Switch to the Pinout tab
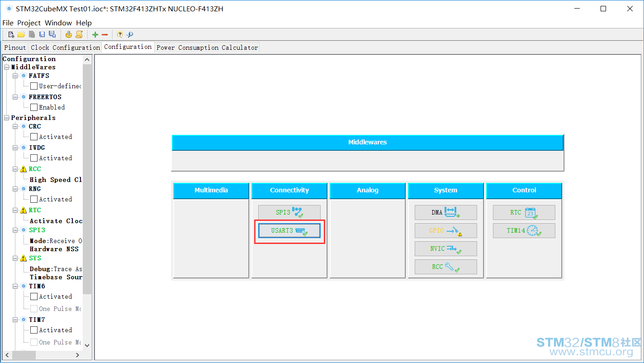 (15, 48)
